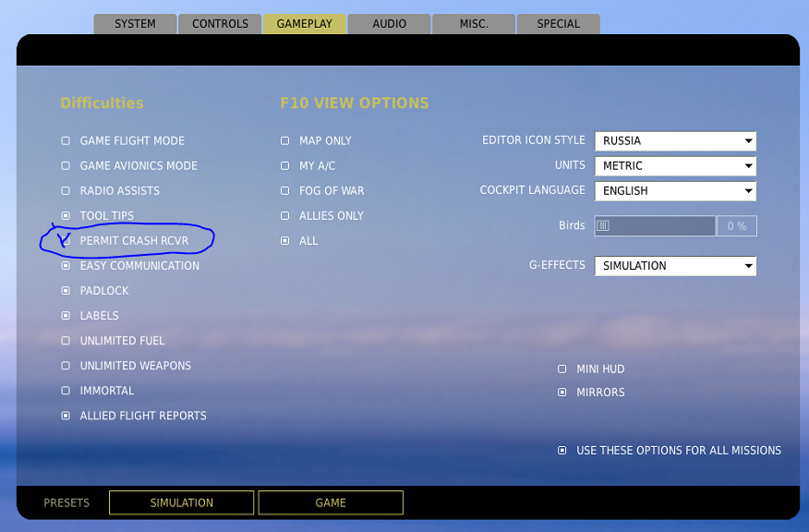
Task: Open the MISC. tab
Action: tap(474, 24)
